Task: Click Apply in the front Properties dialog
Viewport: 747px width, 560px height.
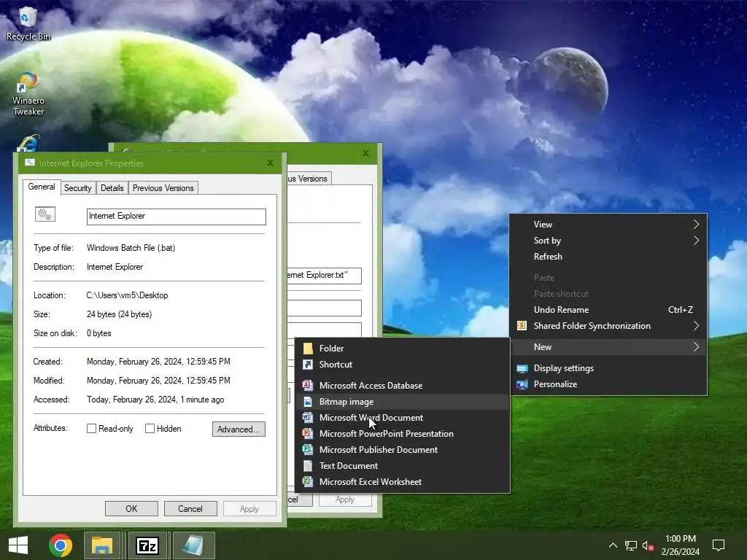Action: (249, 508)
